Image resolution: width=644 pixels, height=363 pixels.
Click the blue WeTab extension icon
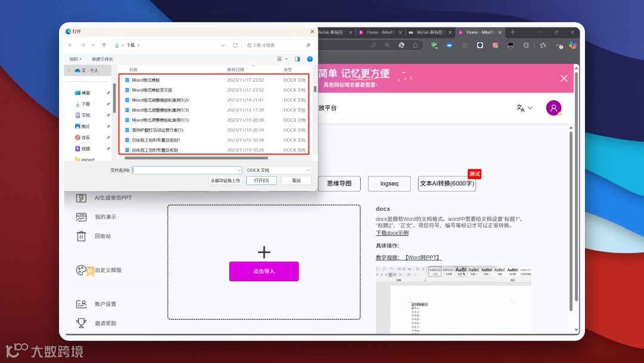point(450,45)
